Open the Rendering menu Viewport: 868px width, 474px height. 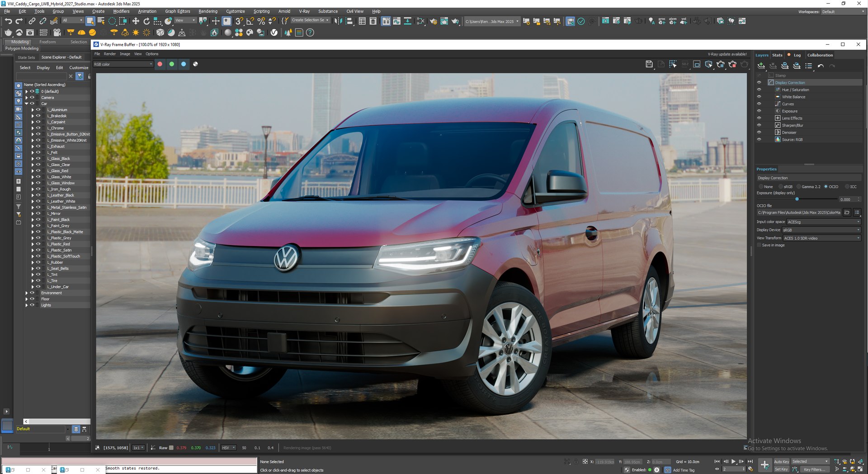(208, 11)
